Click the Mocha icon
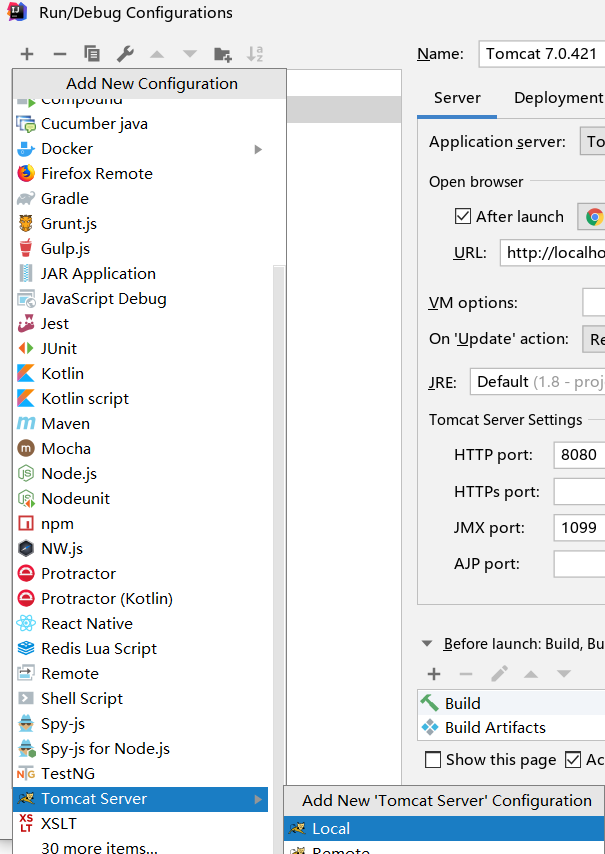This screenshot has height=854, width=605. [26, 448]
